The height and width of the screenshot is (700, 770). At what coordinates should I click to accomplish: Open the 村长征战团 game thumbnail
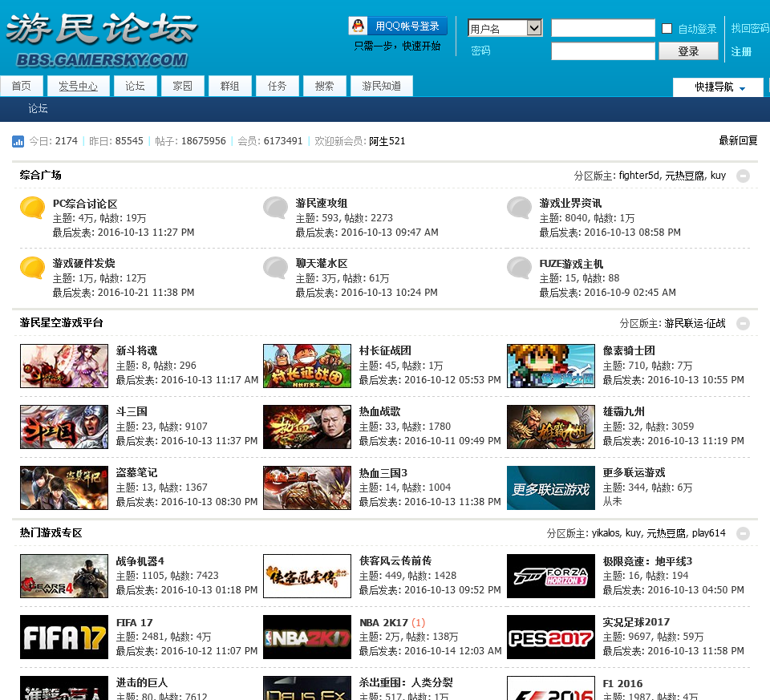307,366
